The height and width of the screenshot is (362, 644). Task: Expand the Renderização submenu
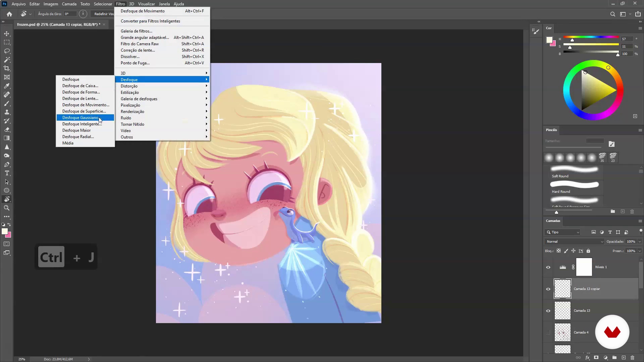click(x=163, y=112)
